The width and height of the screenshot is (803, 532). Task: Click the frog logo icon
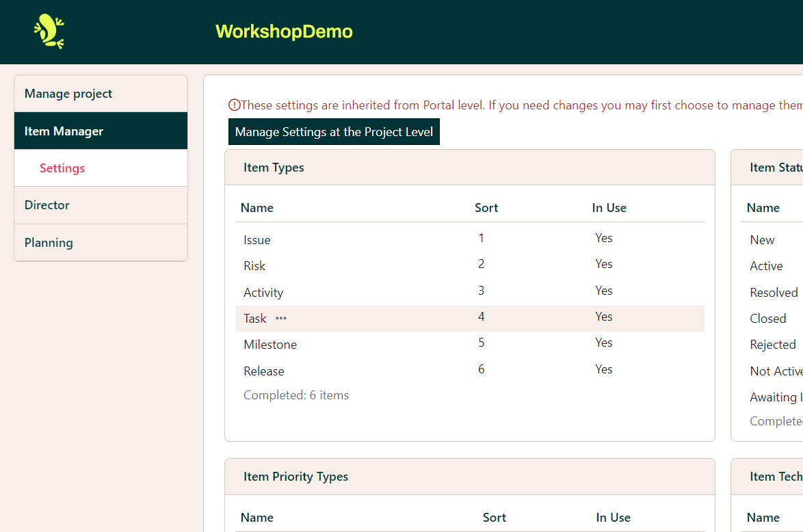[49, 31]
